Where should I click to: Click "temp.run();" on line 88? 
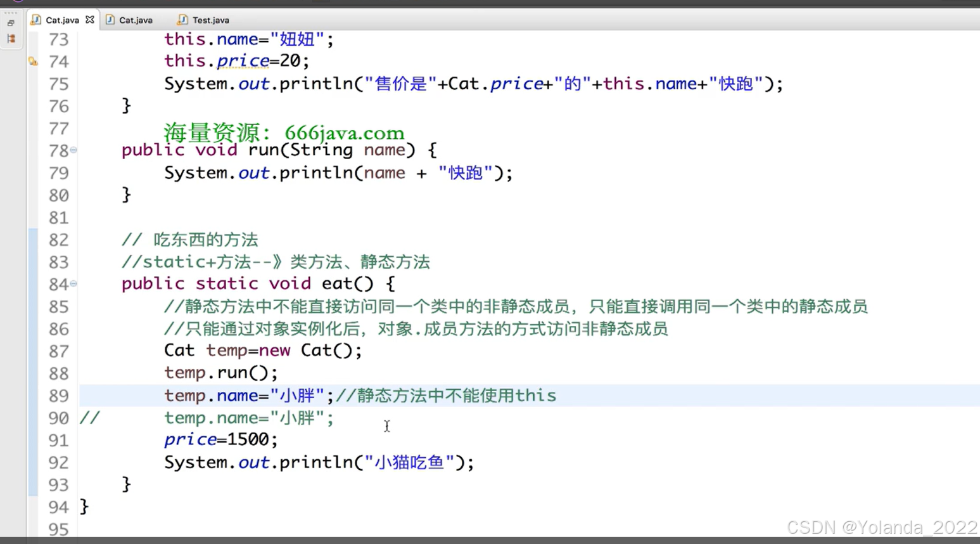click(221, 373)
